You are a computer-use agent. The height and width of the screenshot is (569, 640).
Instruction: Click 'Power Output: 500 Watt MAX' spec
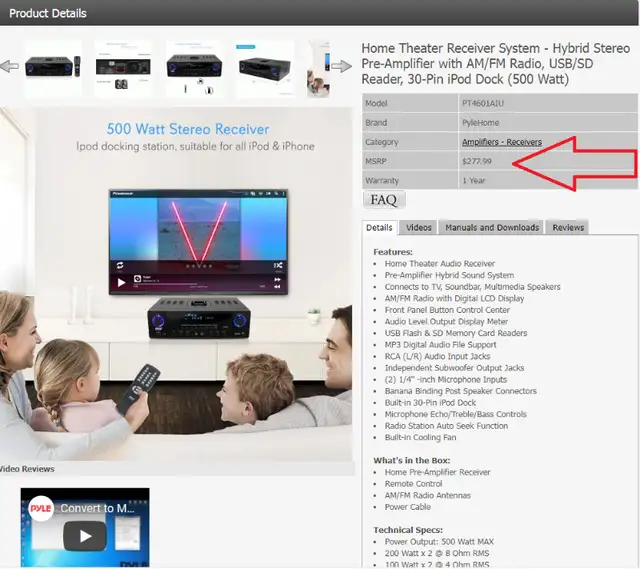click(439, 542)
